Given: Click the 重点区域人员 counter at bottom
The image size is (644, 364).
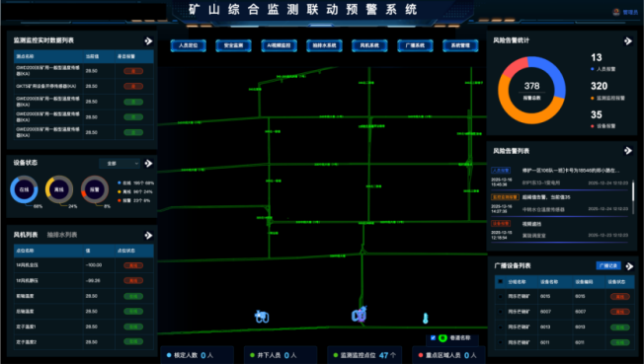Looking at the screenshot, I should point(448,355).
